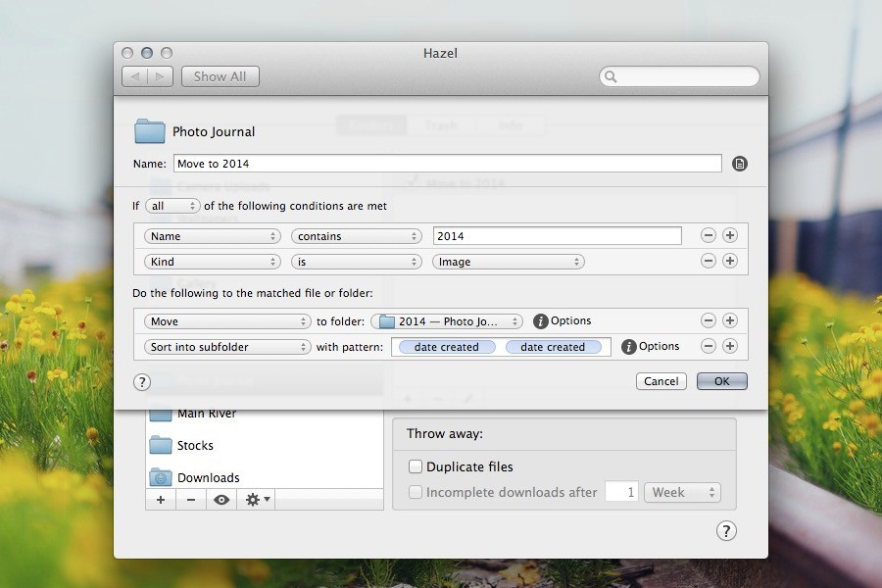This screenshot has height=588, width=882.
Task: Open the Week time unit dropdown
Action: pyautogui.click(x=682, y=492)
